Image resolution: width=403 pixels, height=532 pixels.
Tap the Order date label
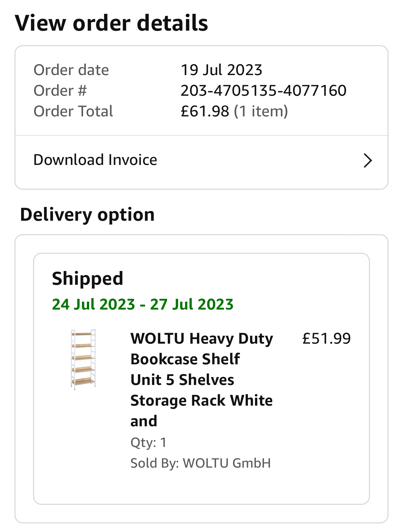coord(71,70)
